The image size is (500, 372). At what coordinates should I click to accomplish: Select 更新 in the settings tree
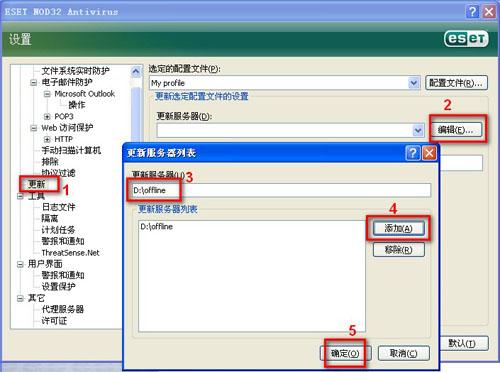coord(36,184)
